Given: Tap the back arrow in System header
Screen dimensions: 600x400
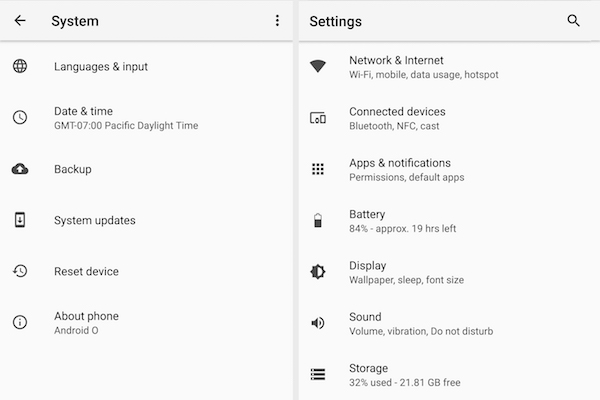Looking at the screenshot, I should coord(20,20).
